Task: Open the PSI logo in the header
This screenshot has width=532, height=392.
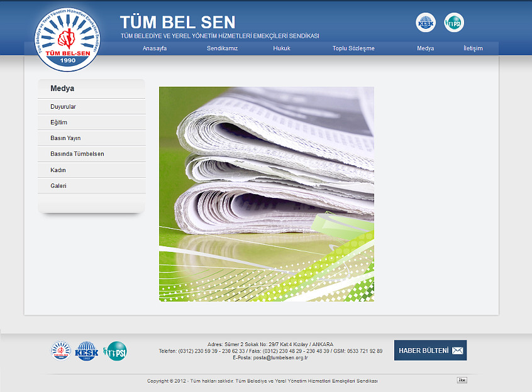Action: point(454,23)
